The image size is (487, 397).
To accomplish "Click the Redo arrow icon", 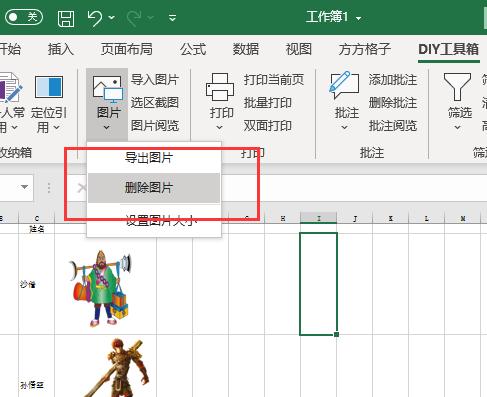I will coord(134,18).
